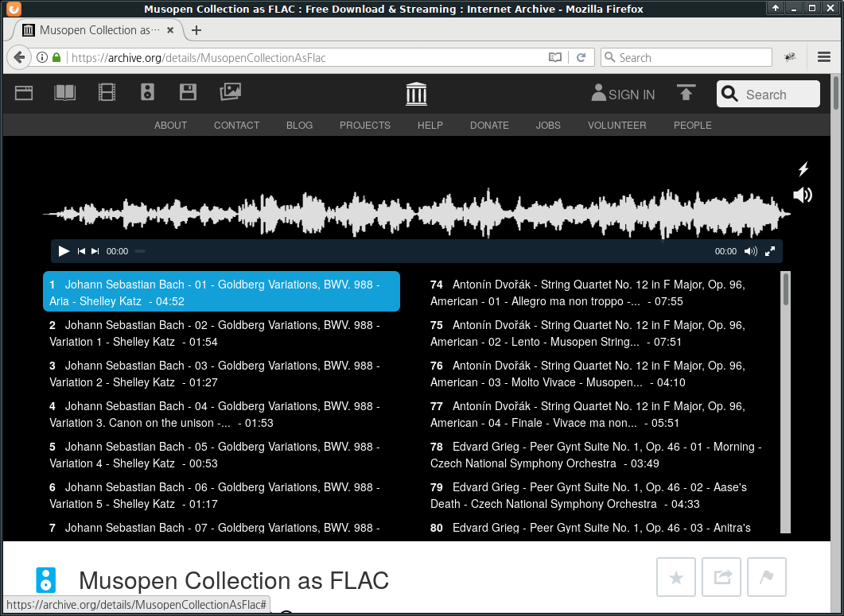The image size is (844, 616).
Task: Click the Archive search field
Action: tap(768, 94)
